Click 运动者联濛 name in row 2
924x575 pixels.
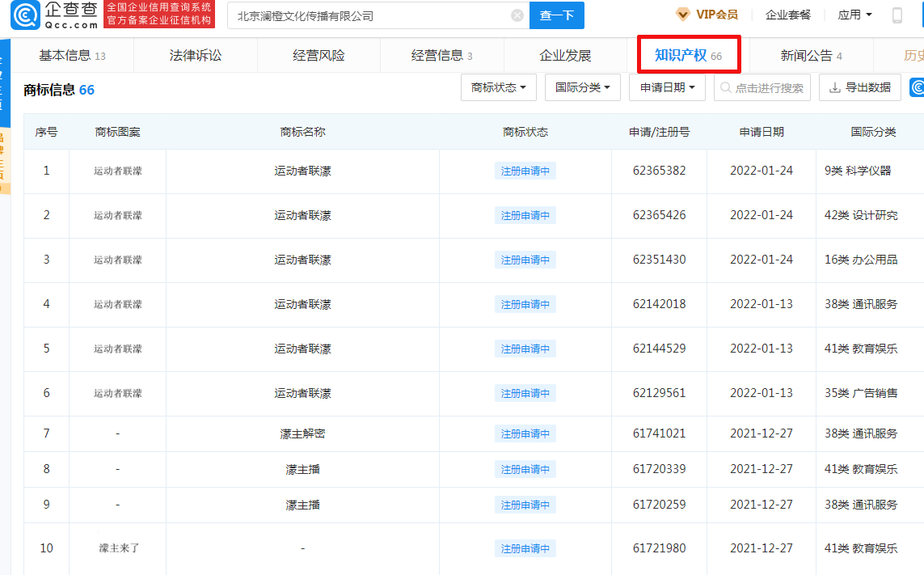point(303,215)
